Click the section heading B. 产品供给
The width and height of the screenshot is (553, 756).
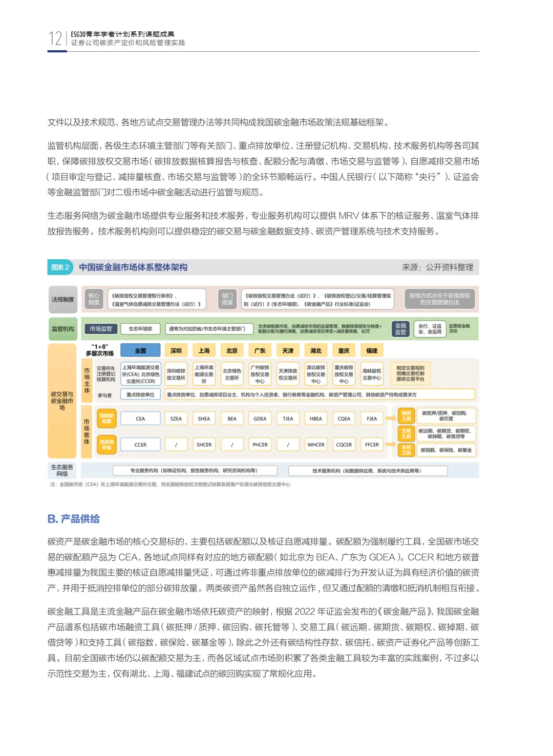[x=74, y=519]
